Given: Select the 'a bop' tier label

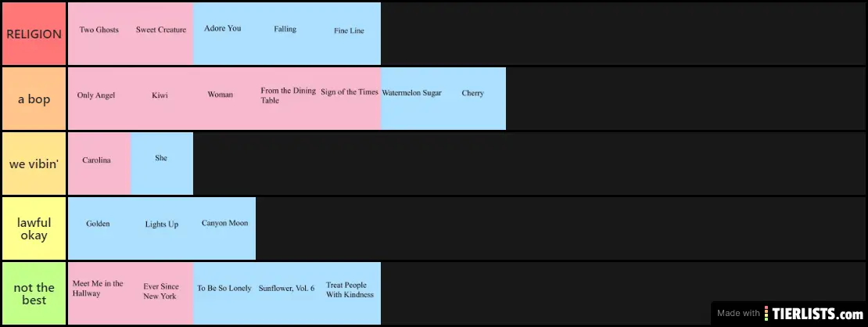Looking at the screenshot, I should 34,99.
